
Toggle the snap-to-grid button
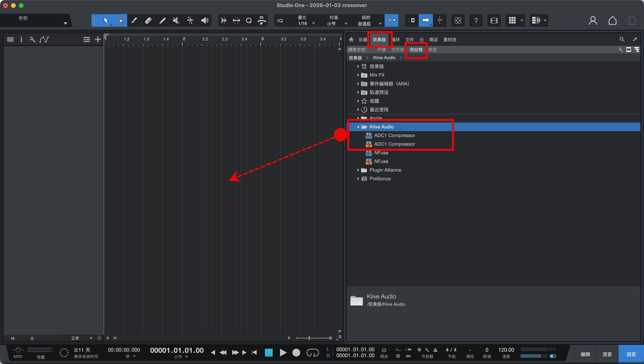point(391,20)
